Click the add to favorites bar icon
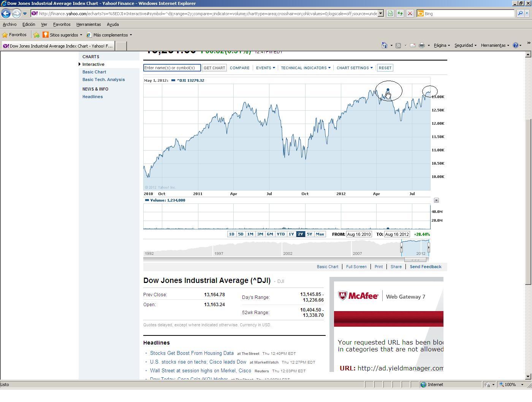The width and height of the screenshot is (532, 402). (36, 35)
